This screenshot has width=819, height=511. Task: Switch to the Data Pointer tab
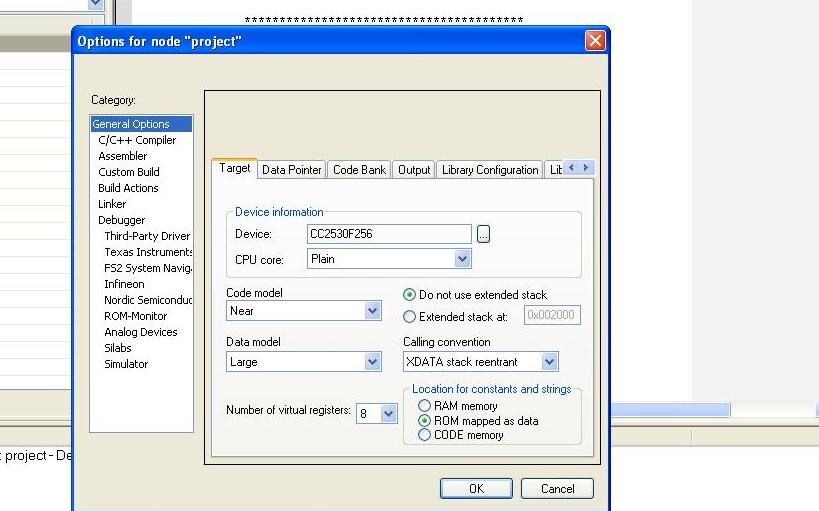click(x=291, y=170)
